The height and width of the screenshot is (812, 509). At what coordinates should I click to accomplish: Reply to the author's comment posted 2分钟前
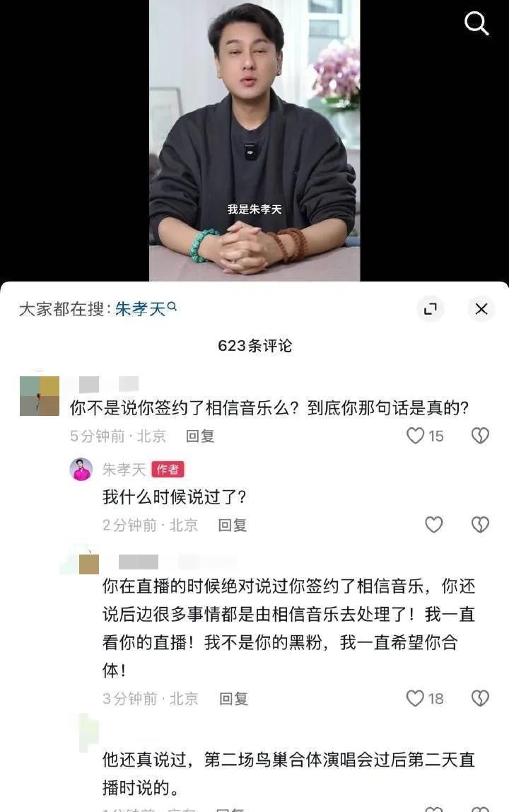(x=232, y=525)
